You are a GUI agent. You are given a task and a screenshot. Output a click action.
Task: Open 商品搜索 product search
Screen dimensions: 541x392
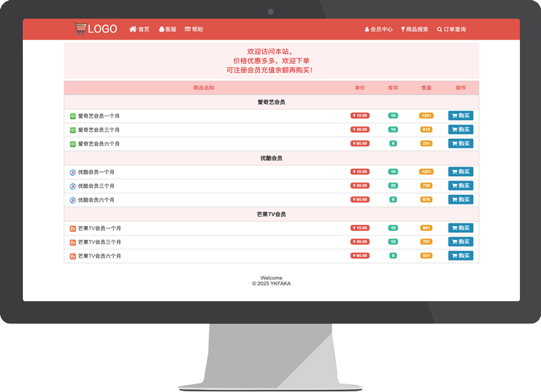[x=415, y=29]
